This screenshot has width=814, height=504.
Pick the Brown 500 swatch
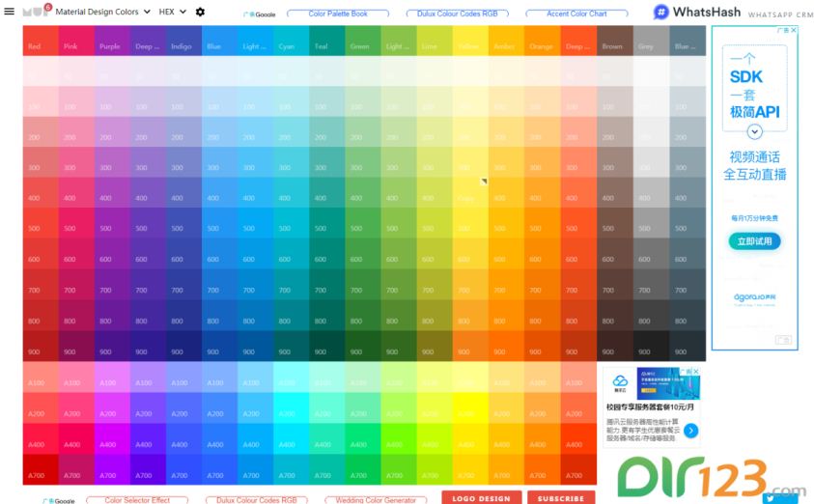tap(615, 223)
